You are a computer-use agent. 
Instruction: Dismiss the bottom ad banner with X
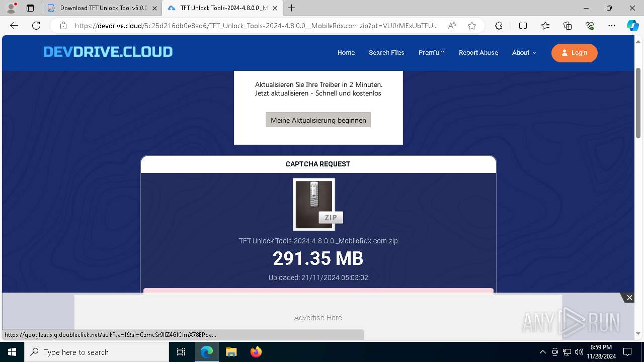coord(629,298)
